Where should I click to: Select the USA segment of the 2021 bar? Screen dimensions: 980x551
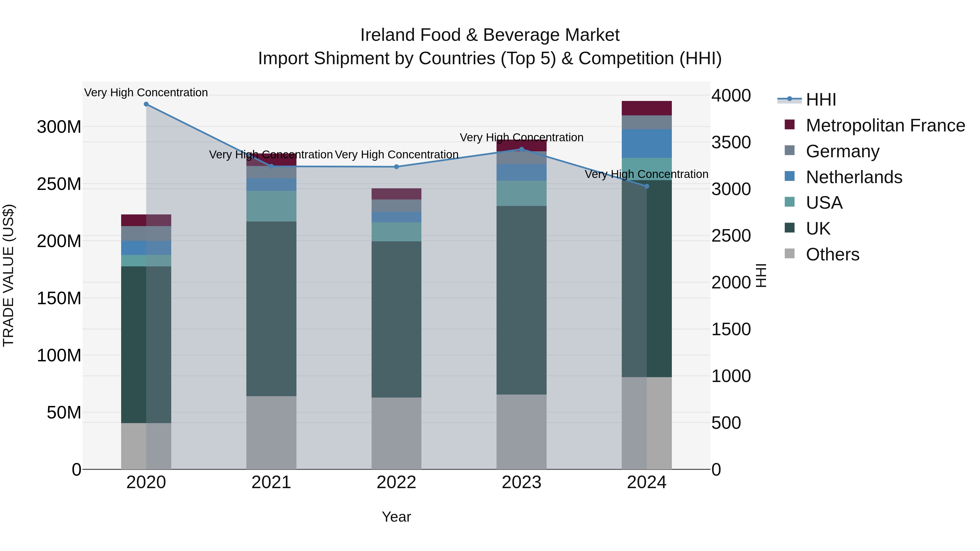click(271, 206)
